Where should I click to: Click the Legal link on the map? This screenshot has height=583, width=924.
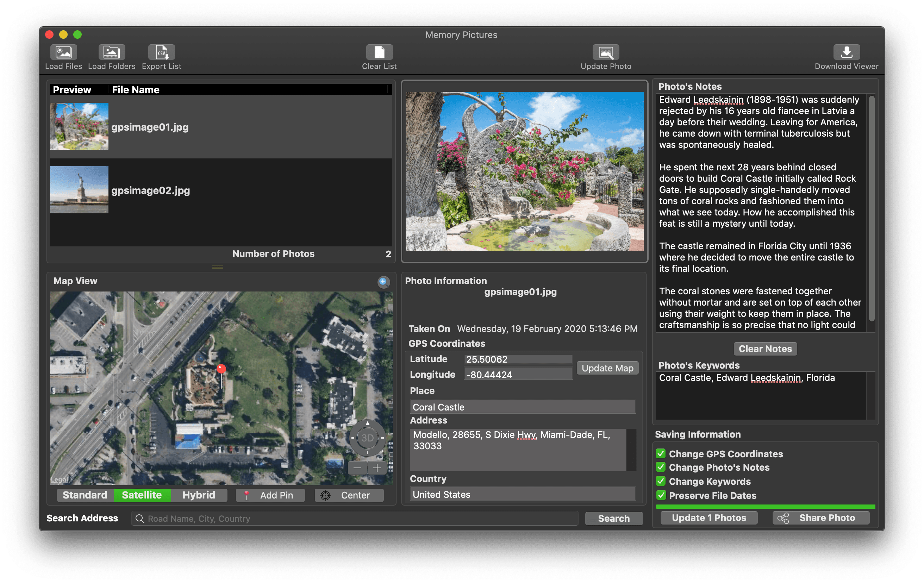click(x=59, y=479)
